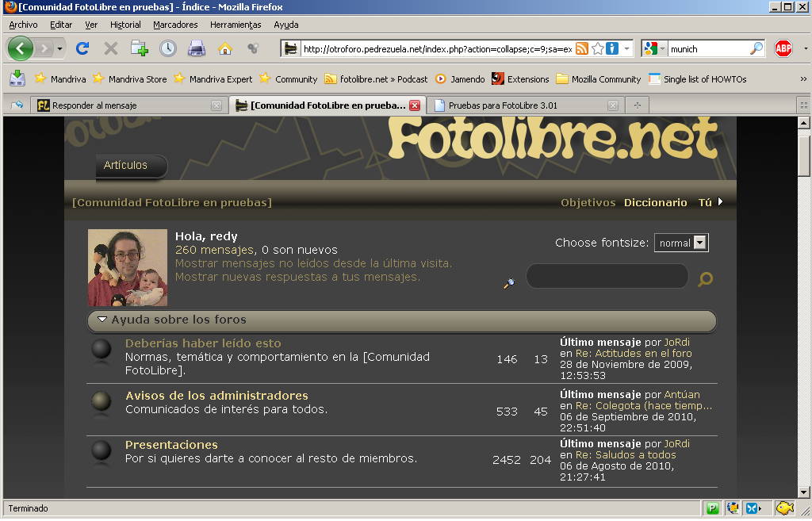Click the downloads icon on bookmarks toolbar

coord(17,79)
